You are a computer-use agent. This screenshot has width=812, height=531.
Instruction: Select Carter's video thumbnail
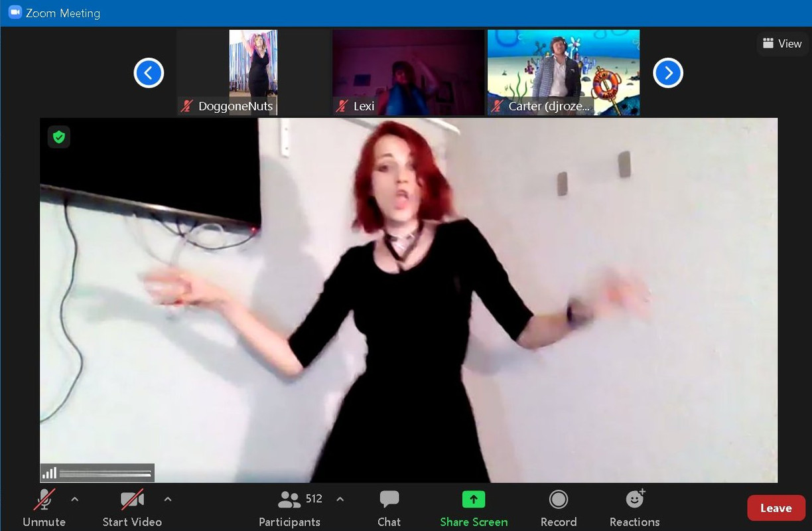(564, 72)
